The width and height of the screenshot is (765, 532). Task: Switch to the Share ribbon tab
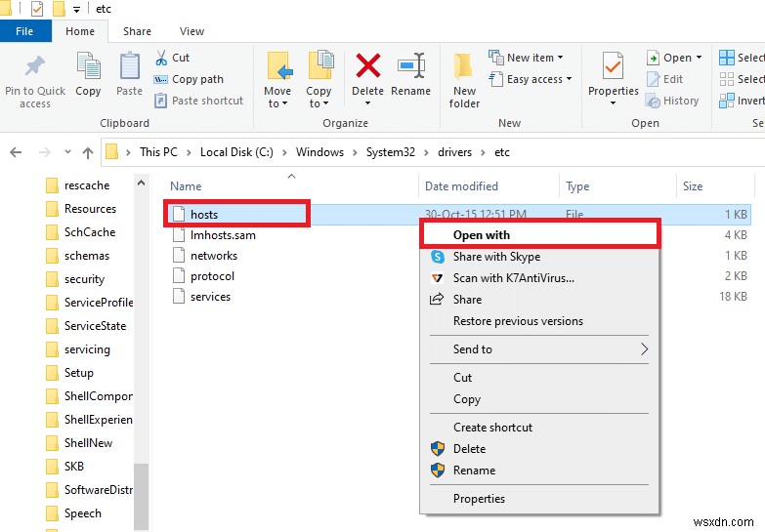click(137, 31)
